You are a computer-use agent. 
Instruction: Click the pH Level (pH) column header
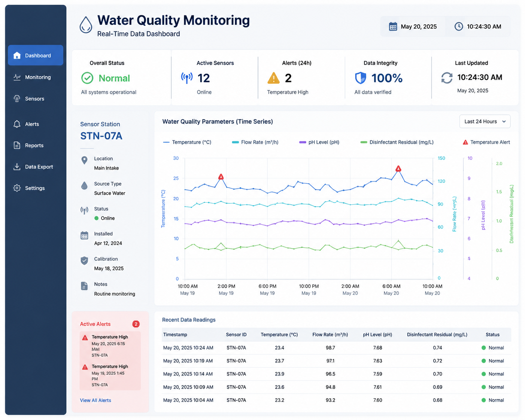377,335
